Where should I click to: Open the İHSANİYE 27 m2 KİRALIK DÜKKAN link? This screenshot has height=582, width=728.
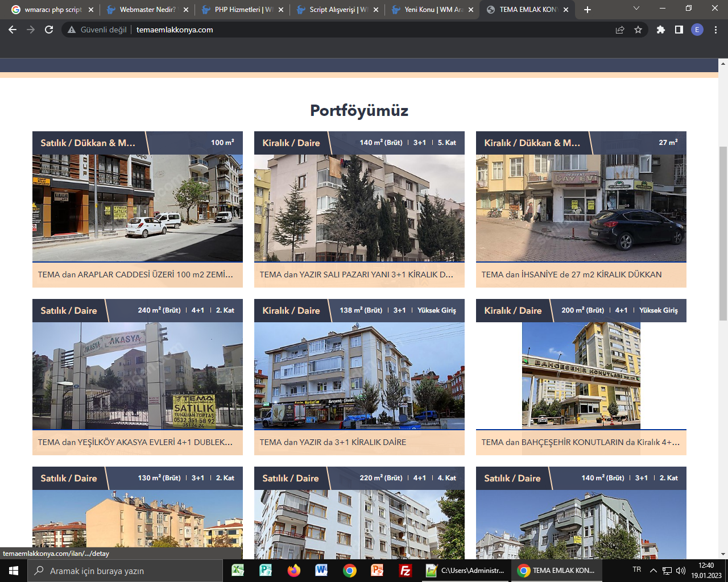click(x=572, y=275)
